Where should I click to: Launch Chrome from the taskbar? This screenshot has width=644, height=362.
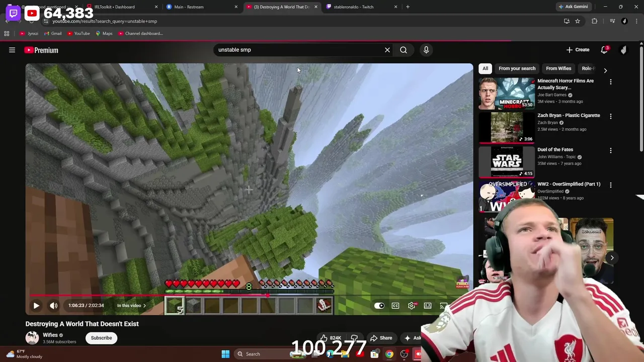pos(389,354)
